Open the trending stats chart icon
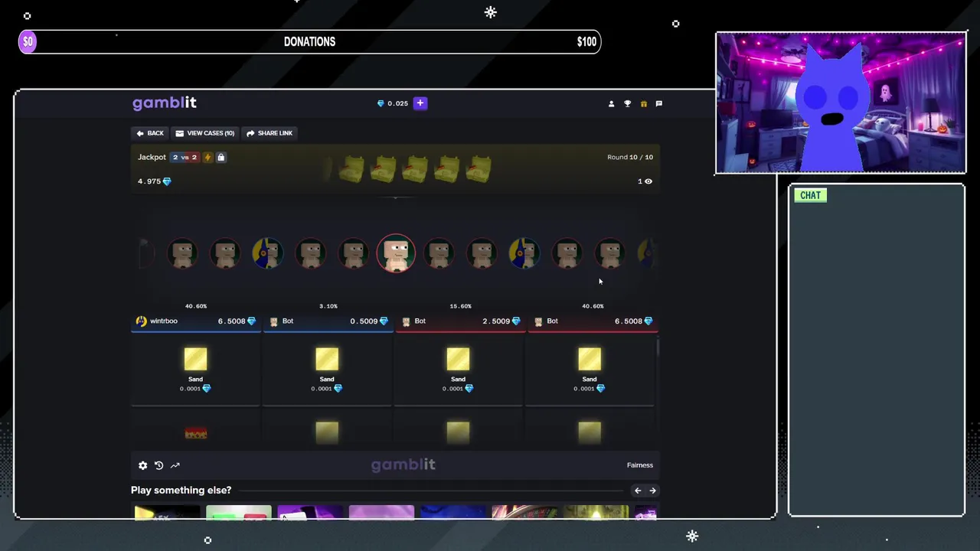980x551 pixels. pyautogui.click(x=175, y=465)
